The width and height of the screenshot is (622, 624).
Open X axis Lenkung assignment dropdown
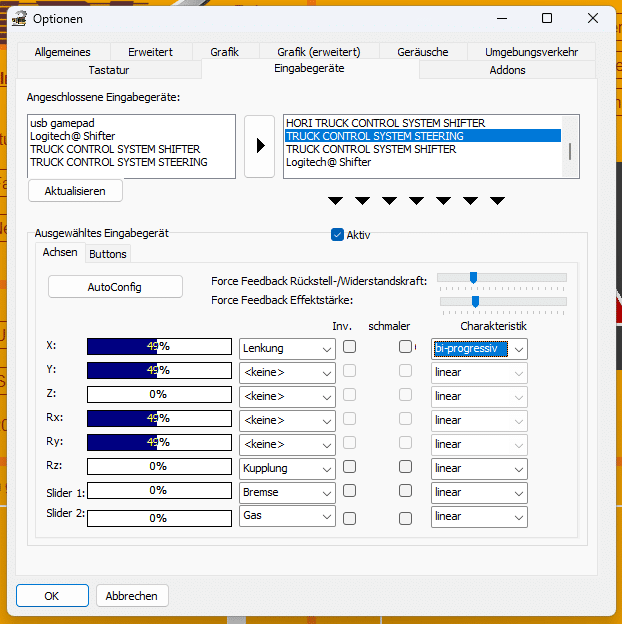(287, 348)
